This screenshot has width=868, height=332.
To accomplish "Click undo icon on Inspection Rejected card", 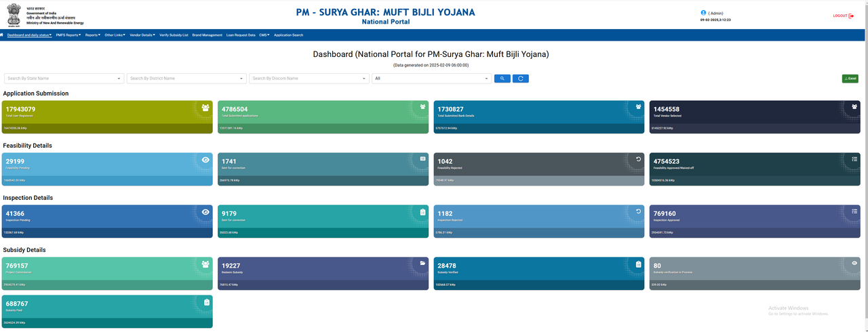I will coord(638,211).
